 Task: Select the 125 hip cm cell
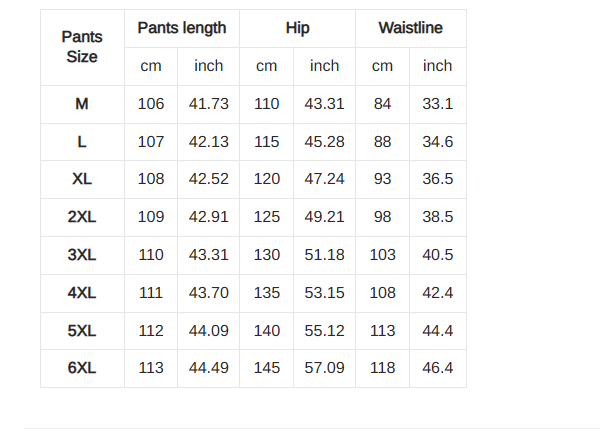coord(267,217)
